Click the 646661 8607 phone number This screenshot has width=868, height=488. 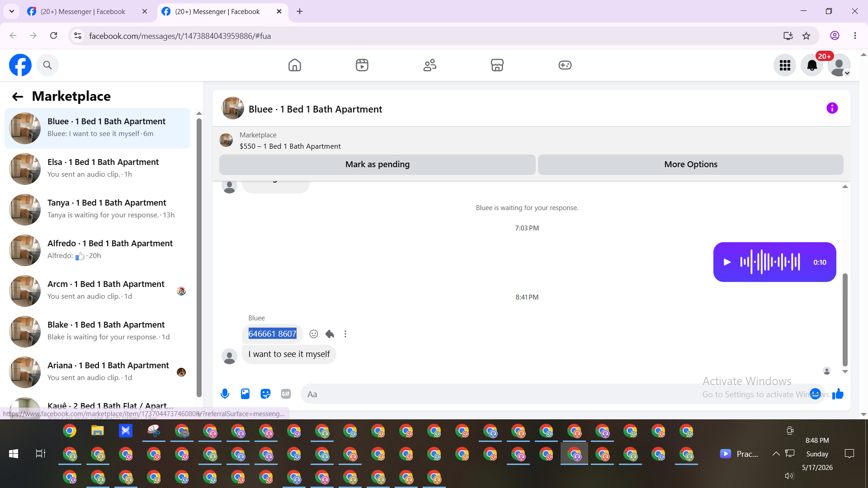(x=273, y=334)
